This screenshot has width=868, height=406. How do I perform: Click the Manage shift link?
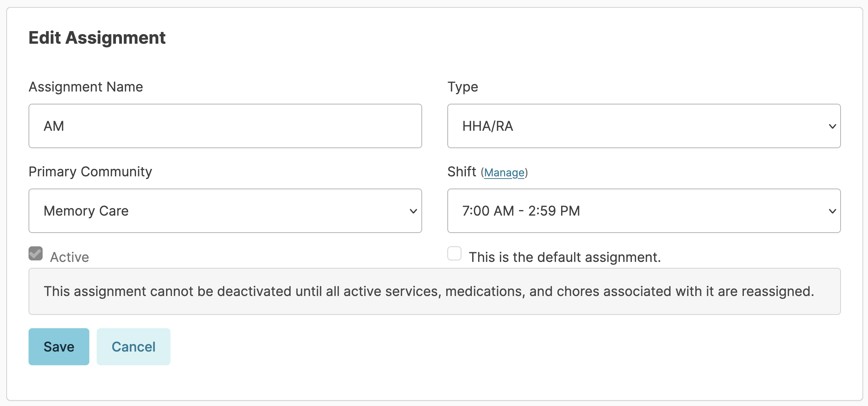click(504, 173)
